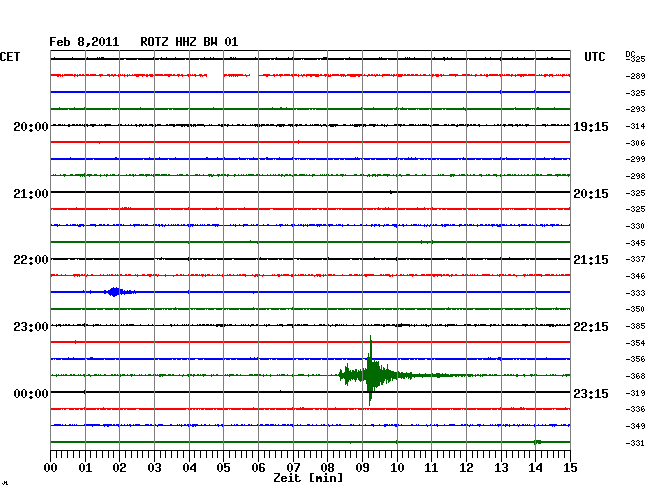
Task: Click the '06' minute tick label
Action: (258, 468)
